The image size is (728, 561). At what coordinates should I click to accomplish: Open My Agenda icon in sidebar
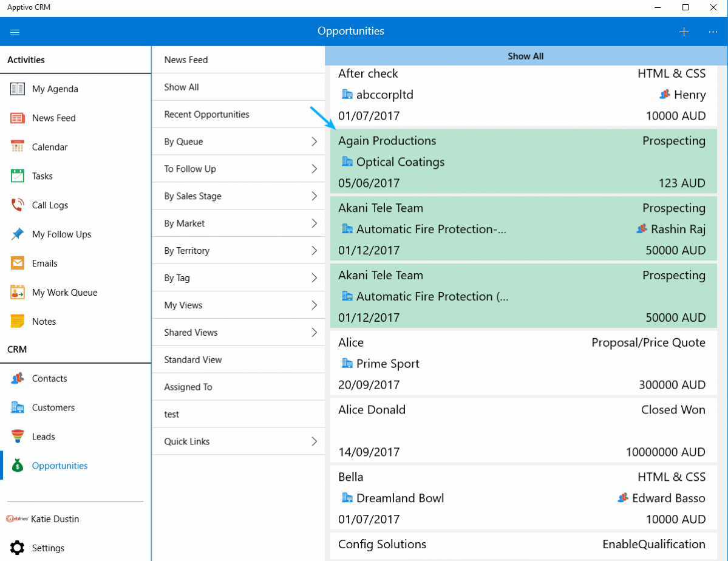point(18,89)
